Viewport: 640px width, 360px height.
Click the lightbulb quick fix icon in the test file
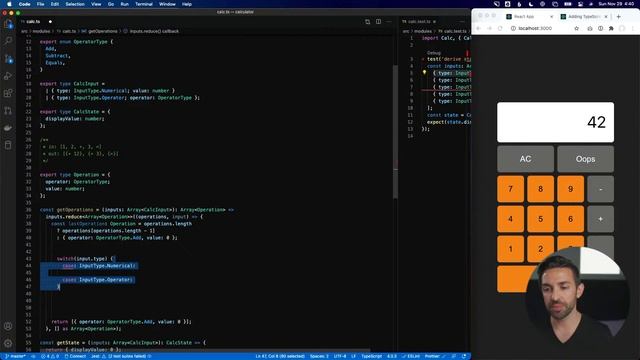(x=424, y=73)
